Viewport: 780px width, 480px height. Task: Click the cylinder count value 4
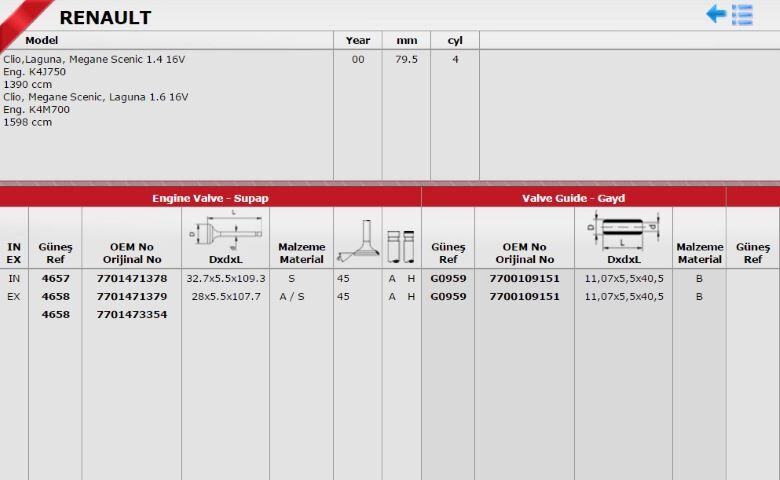click(455, 59)
